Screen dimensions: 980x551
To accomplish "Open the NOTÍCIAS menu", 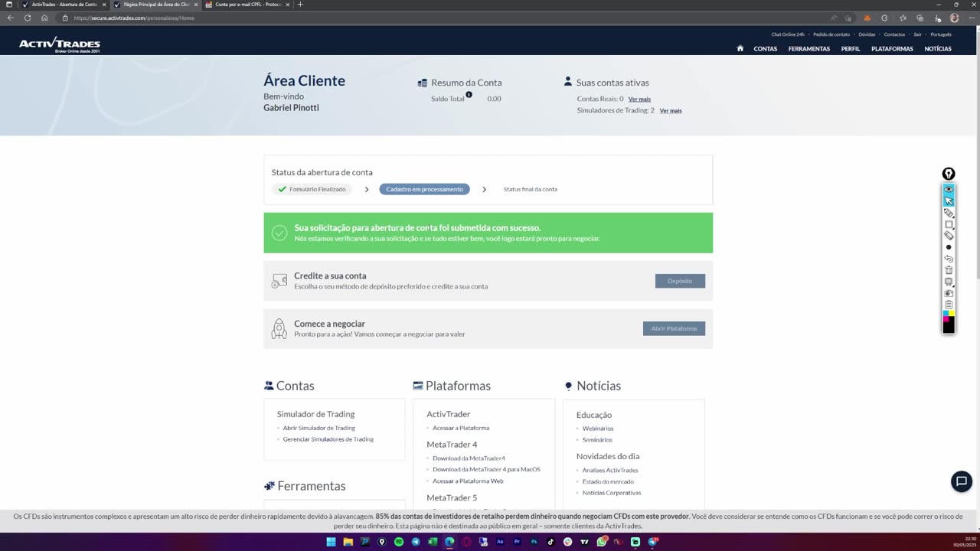I will [x=938, y=49].
